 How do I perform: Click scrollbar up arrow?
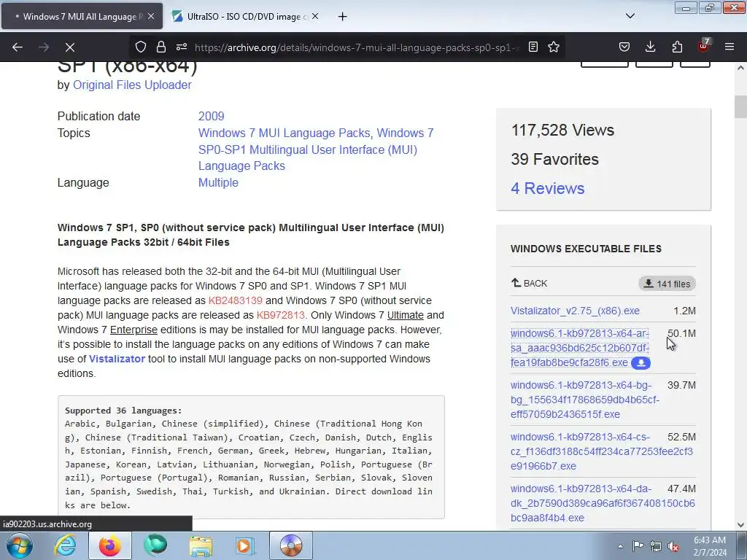pos(740,68)
